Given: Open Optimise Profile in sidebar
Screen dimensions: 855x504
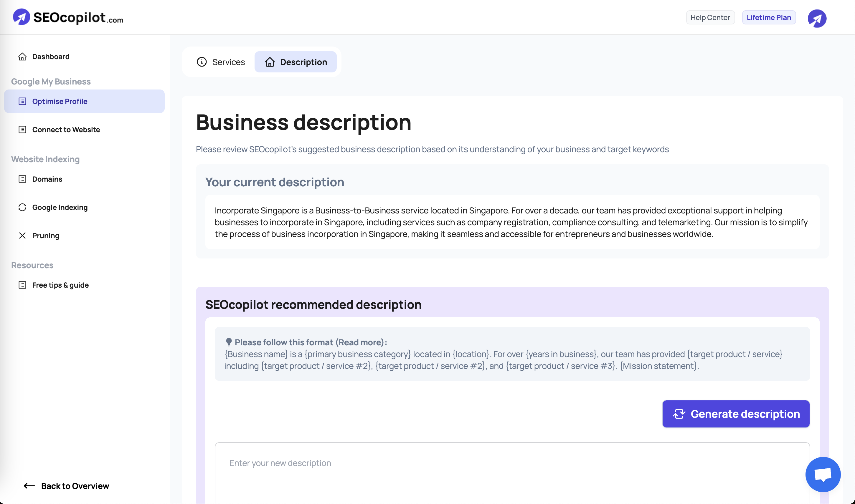Looking at the screenshot, I should (x=60, y=101).
